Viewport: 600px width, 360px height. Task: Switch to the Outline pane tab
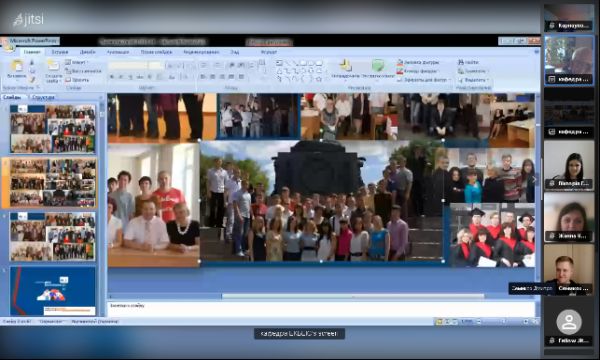(x=43, y=98)
